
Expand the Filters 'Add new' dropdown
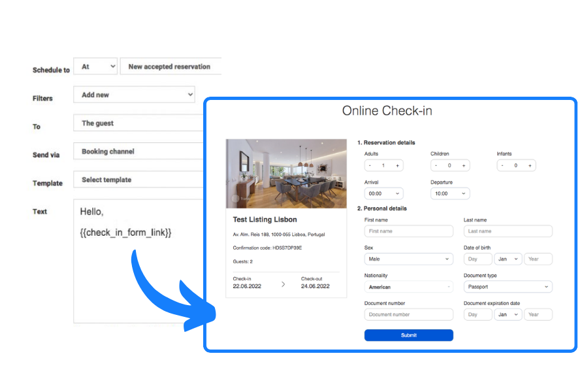click(134, 94)
